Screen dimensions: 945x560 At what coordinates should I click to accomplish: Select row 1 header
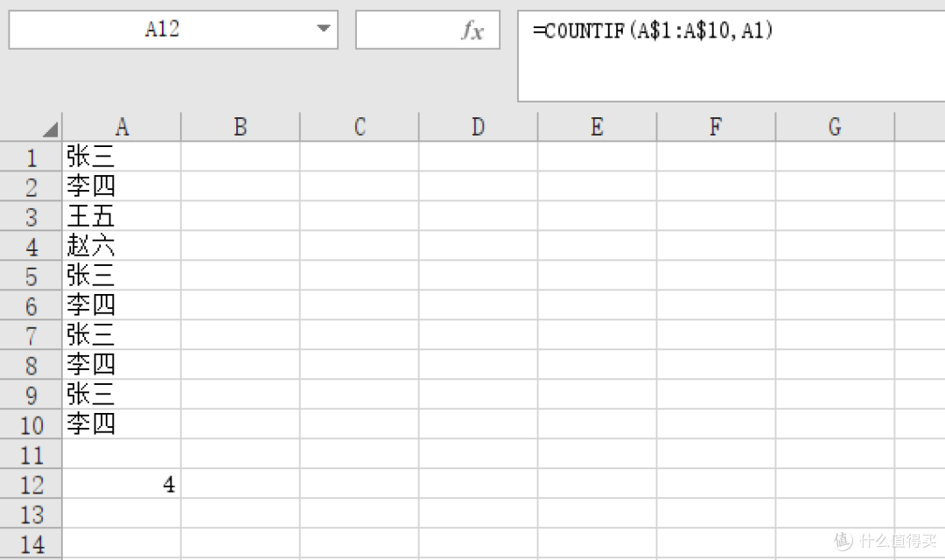(x=31, y=157)
